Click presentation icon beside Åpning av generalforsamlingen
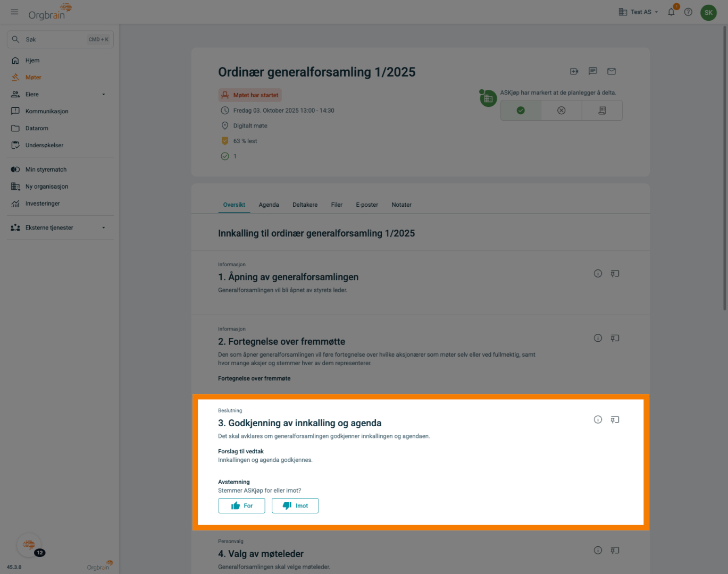This screenshot has width=728, height=574. point(615,274)
